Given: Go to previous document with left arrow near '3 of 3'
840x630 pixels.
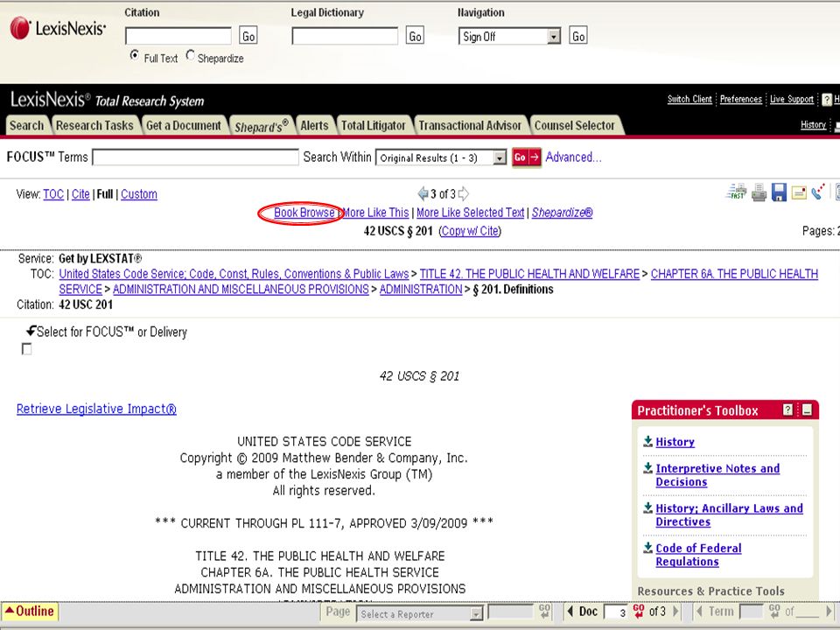Looking at the screenshot, I should (x=423, y=193).
